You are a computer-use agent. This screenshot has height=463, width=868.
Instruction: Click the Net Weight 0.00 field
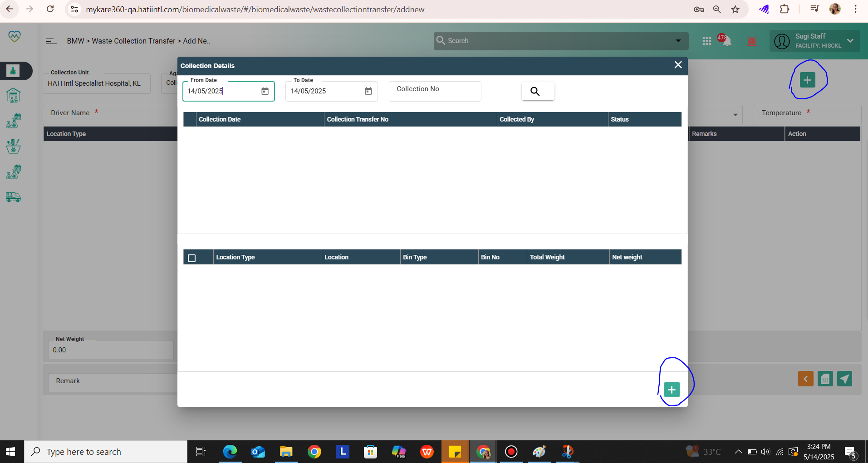111,350
